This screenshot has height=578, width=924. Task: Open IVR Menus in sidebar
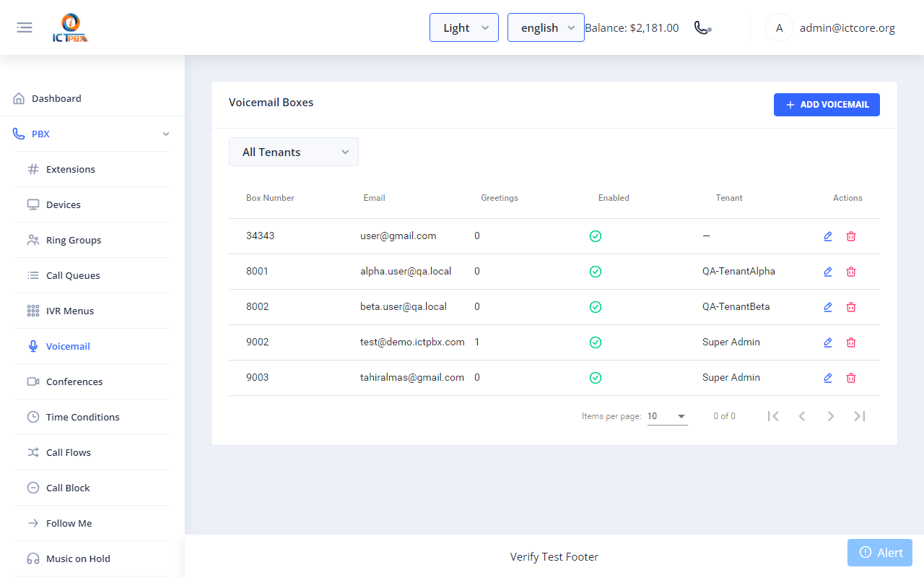click(92, 311)
